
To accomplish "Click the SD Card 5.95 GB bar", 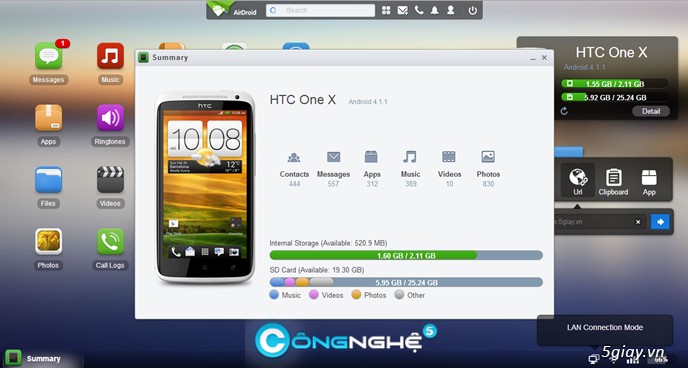I will point(406,282).
